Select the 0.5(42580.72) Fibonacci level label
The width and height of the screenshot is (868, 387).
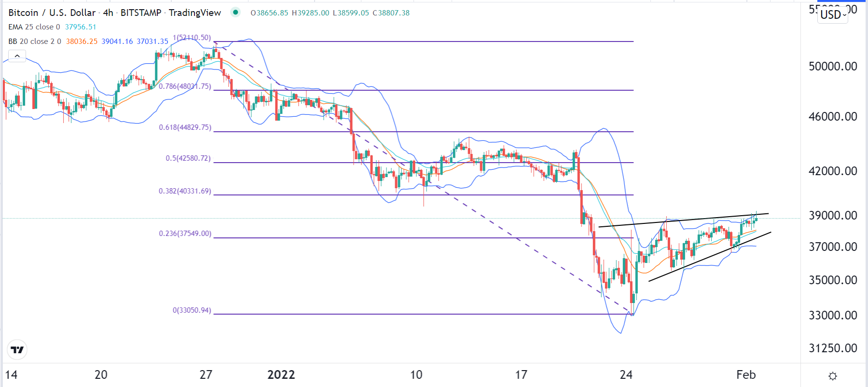coord(188,158)
